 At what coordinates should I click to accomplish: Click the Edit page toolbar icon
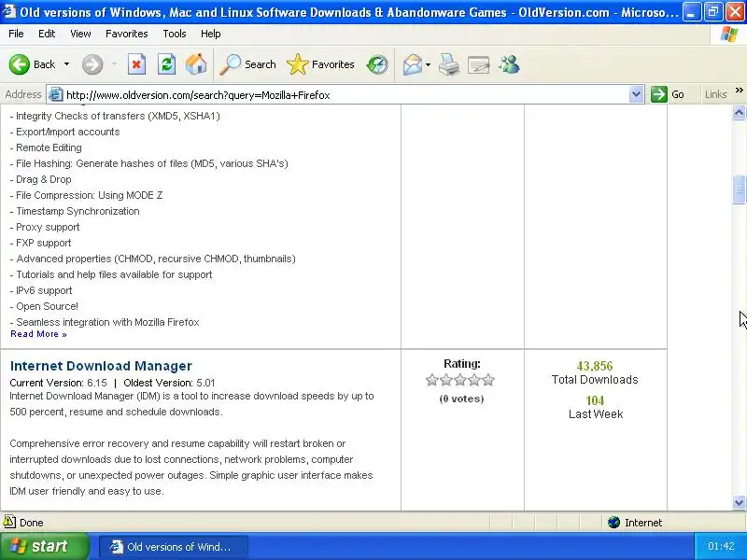pos(479,64)
